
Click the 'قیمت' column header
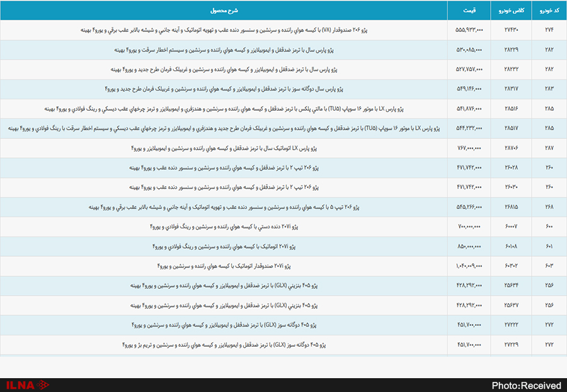pyautogui.click(x=469, y=11)
